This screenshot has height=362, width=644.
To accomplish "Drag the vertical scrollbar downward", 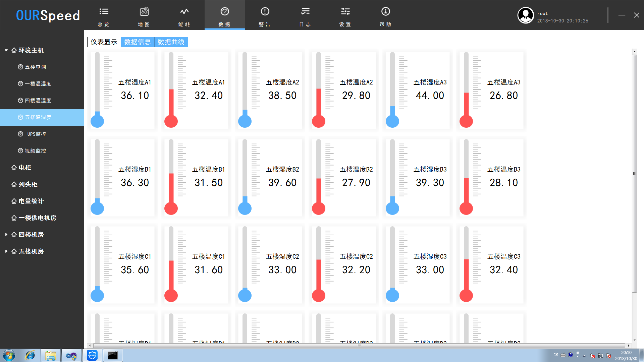I will pyautogui.click(x=636, y=177).
